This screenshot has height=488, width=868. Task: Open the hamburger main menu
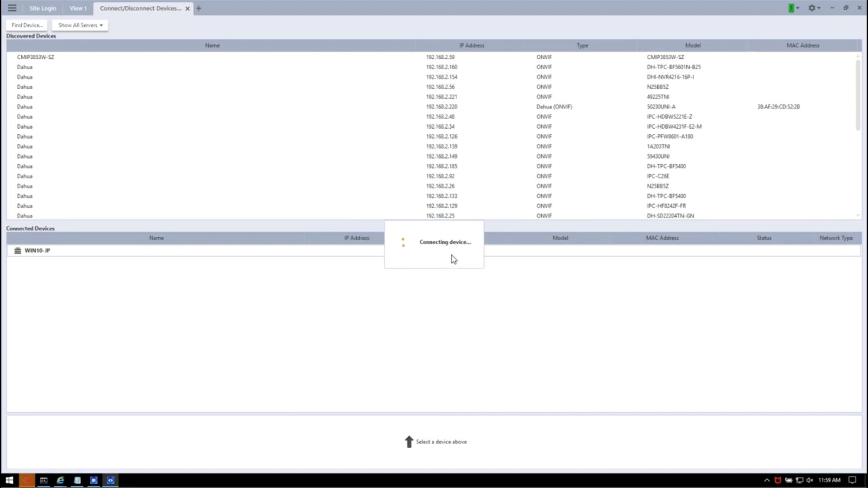click(x=12, y=8)
